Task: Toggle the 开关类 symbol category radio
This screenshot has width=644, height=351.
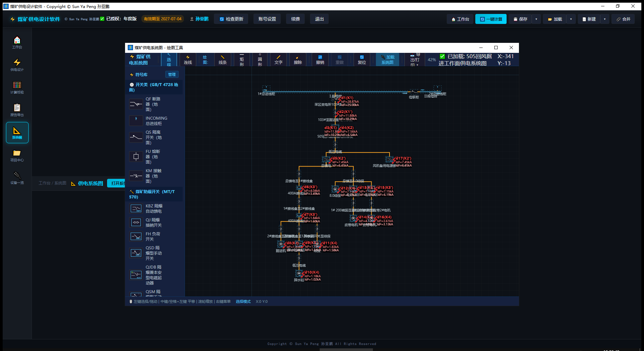Action: click(x=132, y=85)
